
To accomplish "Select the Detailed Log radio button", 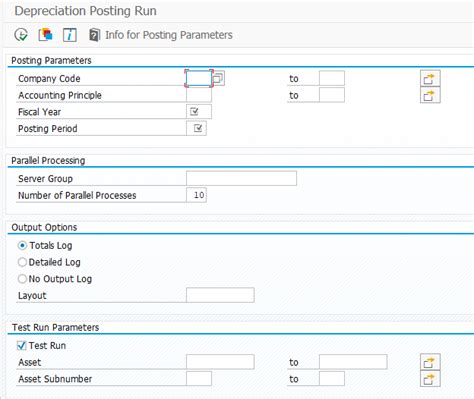I will 22,262.
